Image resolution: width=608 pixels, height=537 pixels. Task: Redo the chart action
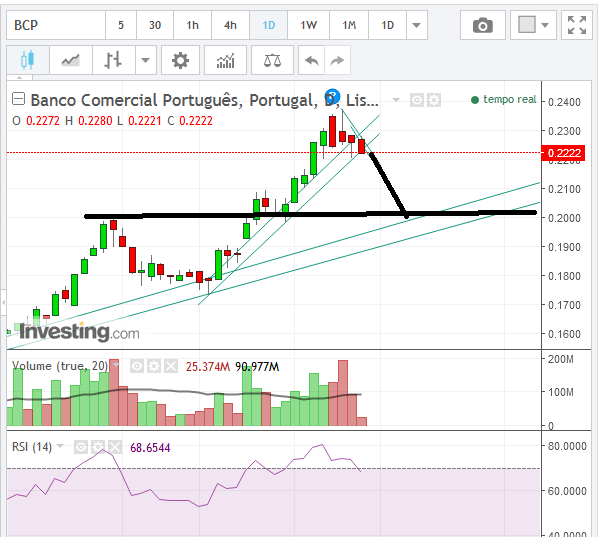tap(337, 60)
